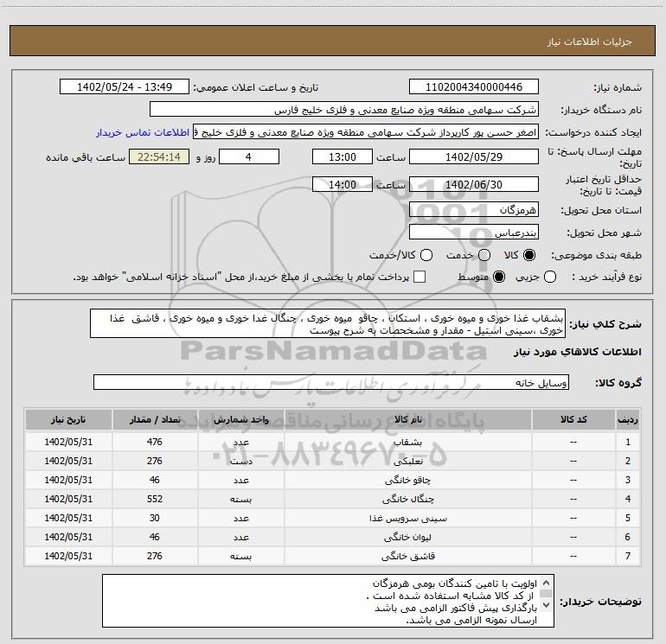
Task: Click unit دست in the نعلبکی row
Action: click(240, 461)
